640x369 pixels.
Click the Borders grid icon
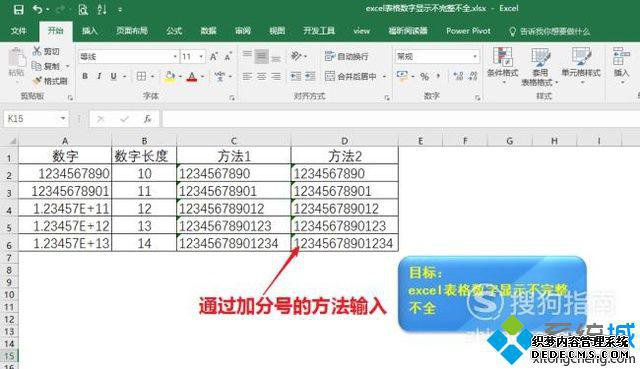tap(141, 76)
